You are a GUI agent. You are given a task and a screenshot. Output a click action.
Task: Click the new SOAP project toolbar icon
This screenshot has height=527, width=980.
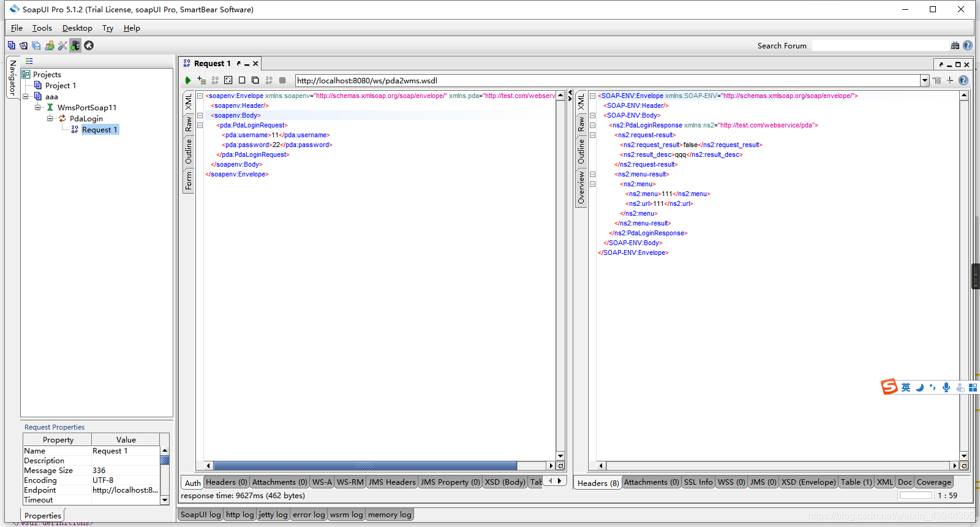(11, 45)
